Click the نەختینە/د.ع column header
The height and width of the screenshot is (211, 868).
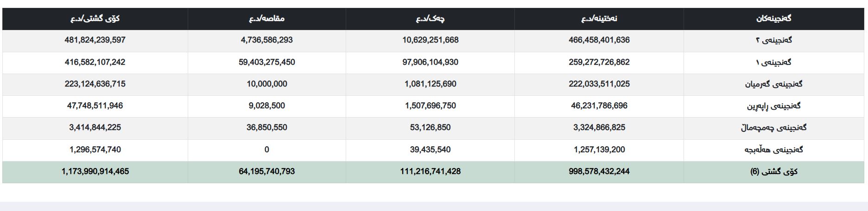point(599,19)
